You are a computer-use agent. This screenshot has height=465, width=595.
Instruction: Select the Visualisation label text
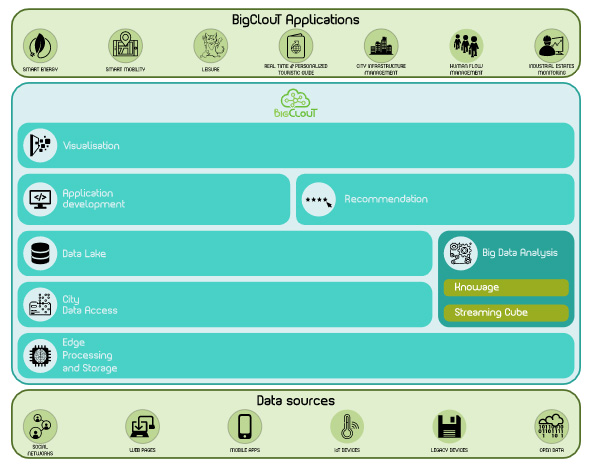[x=91, y=146]
